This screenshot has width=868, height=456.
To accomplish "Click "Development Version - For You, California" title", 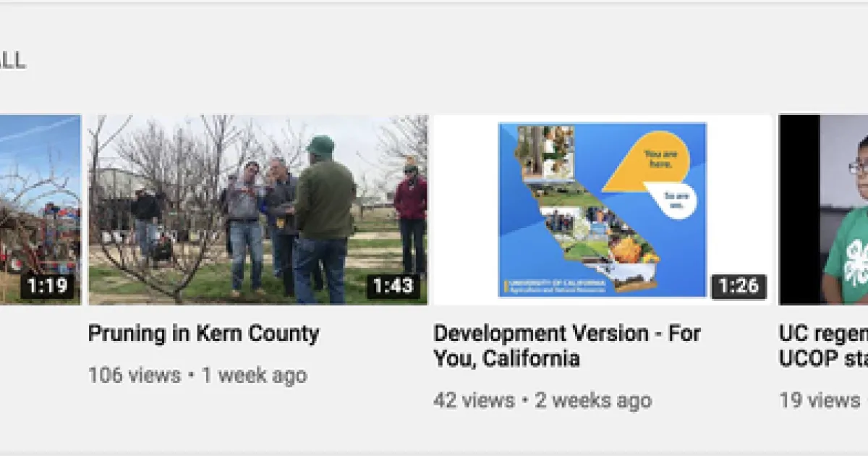I will click(567, 346).
